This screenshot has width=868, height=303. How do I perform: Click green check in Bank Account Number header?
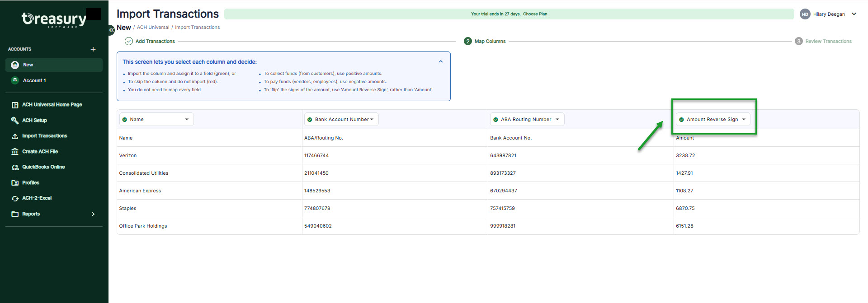[310, 120]
